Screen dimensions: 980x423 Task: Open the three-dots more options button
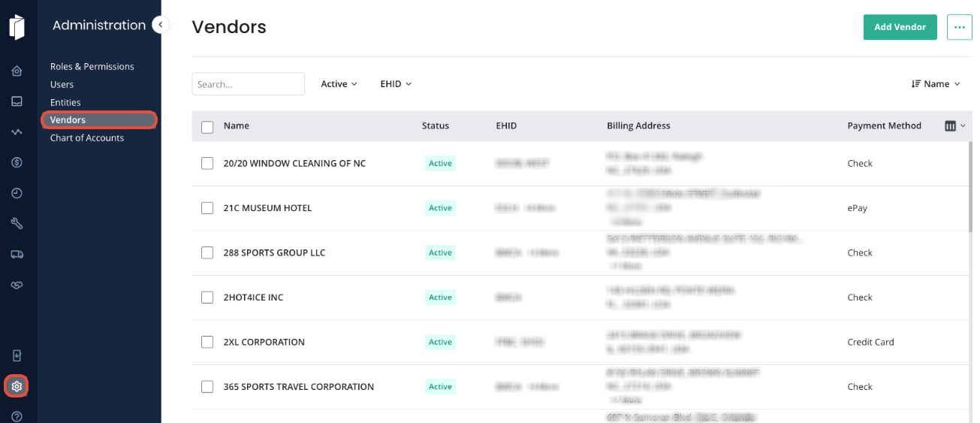point(959,27)
